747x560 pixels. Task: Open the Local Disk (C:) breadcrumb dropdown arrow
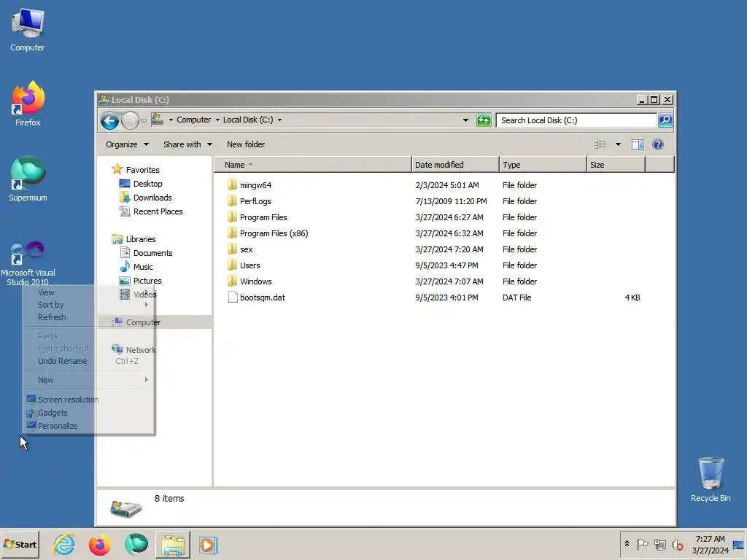(279, 120)
